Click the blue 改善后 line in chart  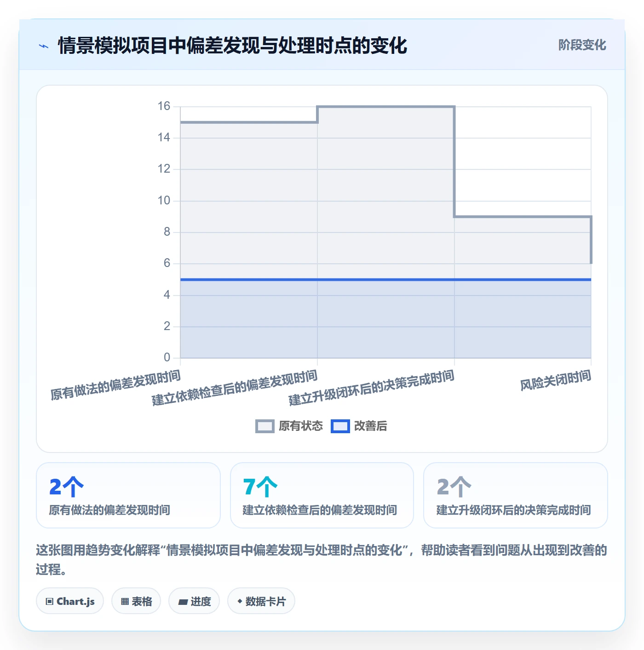coord(385,279)
